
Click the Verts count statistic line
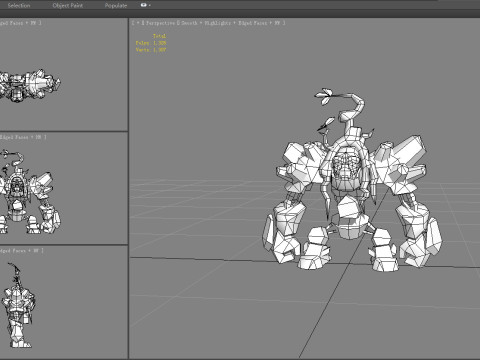tap(151, 50)
